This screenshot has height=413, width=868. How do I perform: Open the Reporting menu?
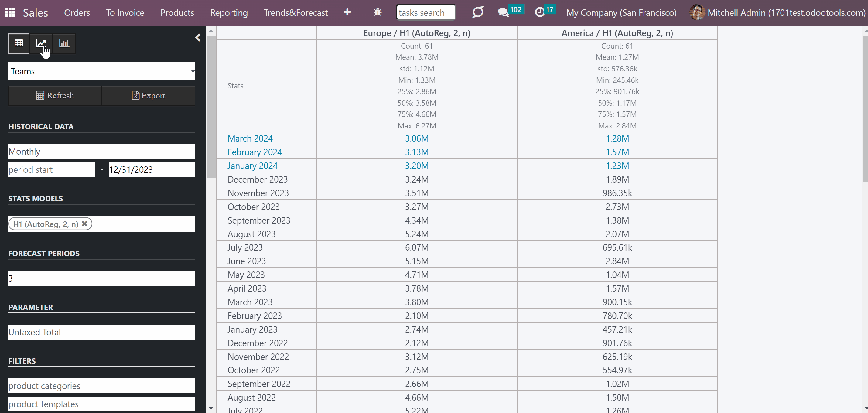pyautogui.click(x=229, y=13)
